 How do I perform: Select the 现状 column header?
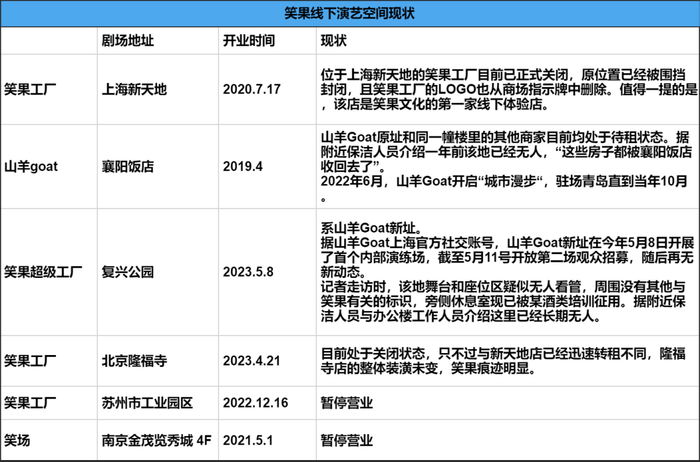click(x=333, y=41)
